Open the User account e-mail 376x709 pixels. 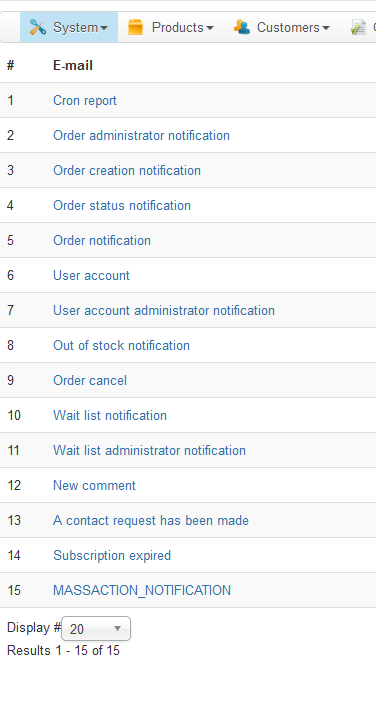(92, 275)
